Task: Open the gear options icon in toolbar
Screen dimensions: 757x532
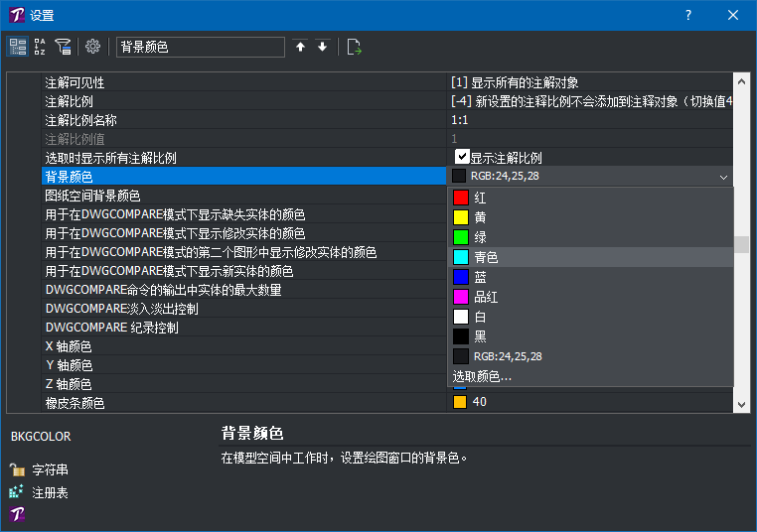Action: pos(93,47)
